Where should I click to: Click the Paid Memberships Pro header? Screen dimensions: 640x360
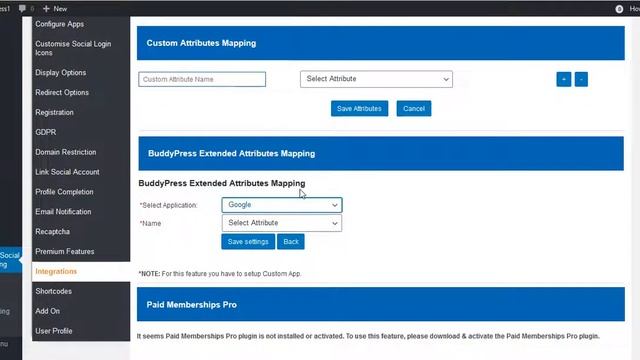(x=381, y=304)
